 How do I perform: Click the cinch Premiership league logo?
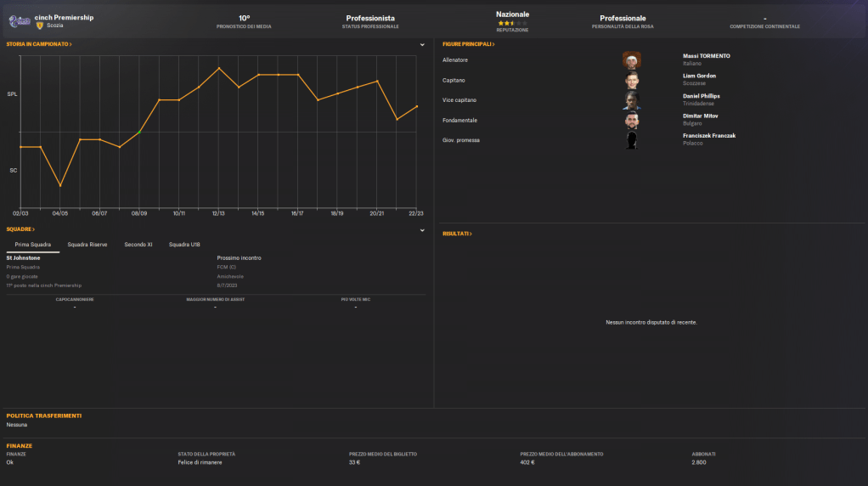[18, 21]
